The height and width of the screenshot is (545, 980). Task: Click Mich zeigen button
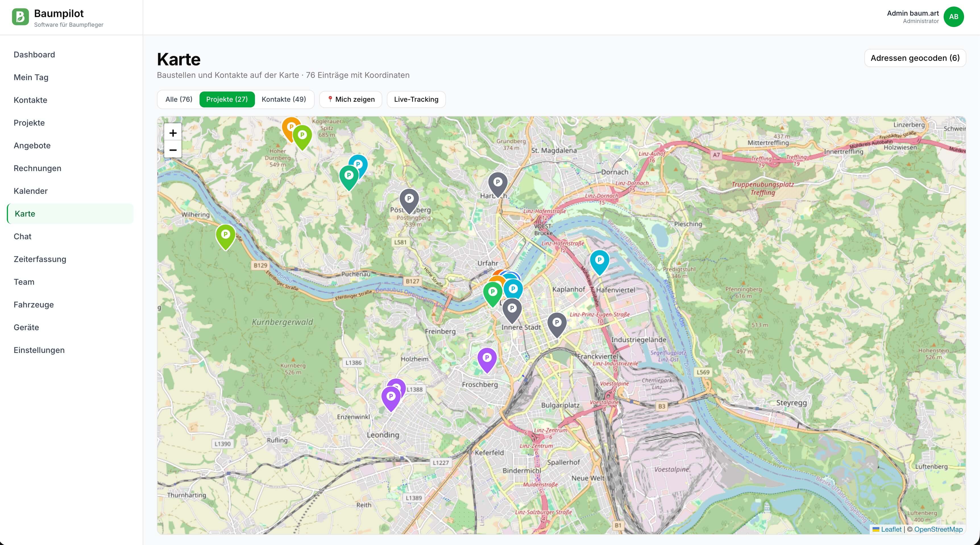[351, 99]
